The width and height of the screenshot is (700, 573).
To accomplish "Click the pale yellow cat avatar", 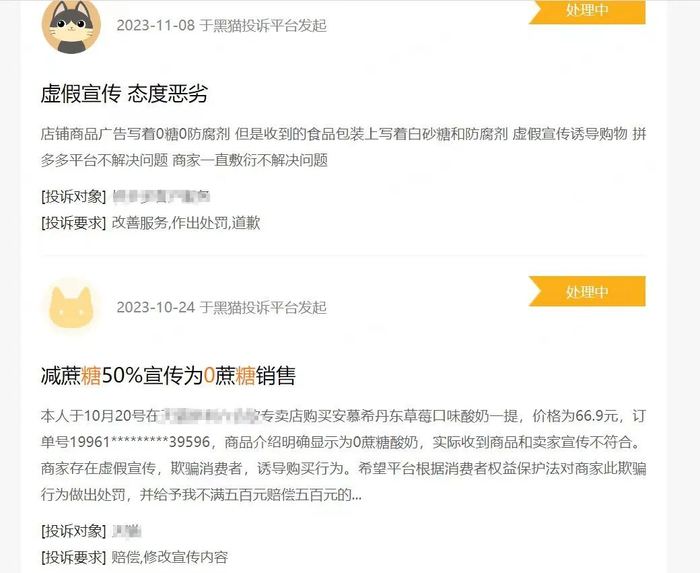I will 71,307.
